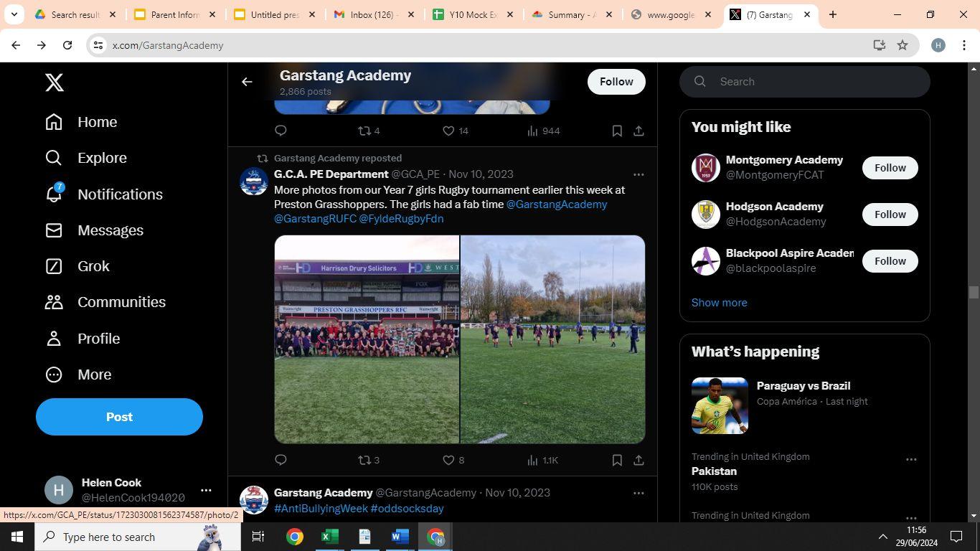Go back using the Garstang Academy header arrow

pos(247,82)
